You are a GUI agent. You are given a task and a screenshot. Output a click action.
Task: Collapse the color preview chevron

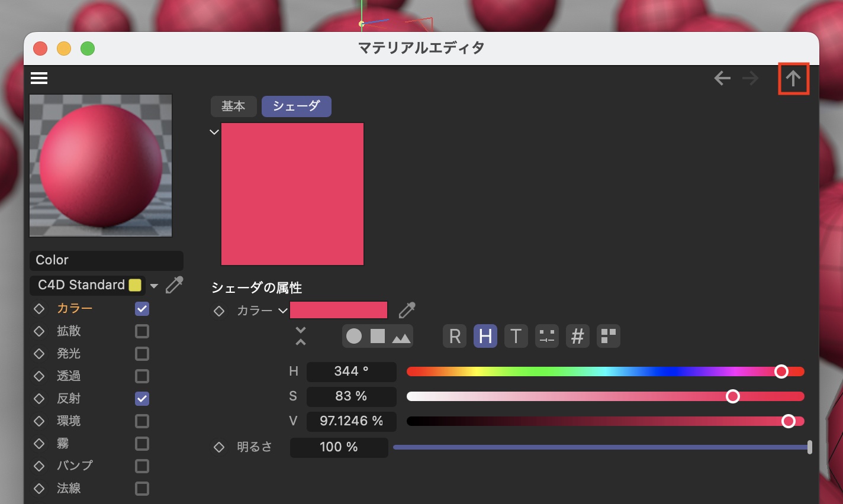pyautogui.click(x=214, y=132)
